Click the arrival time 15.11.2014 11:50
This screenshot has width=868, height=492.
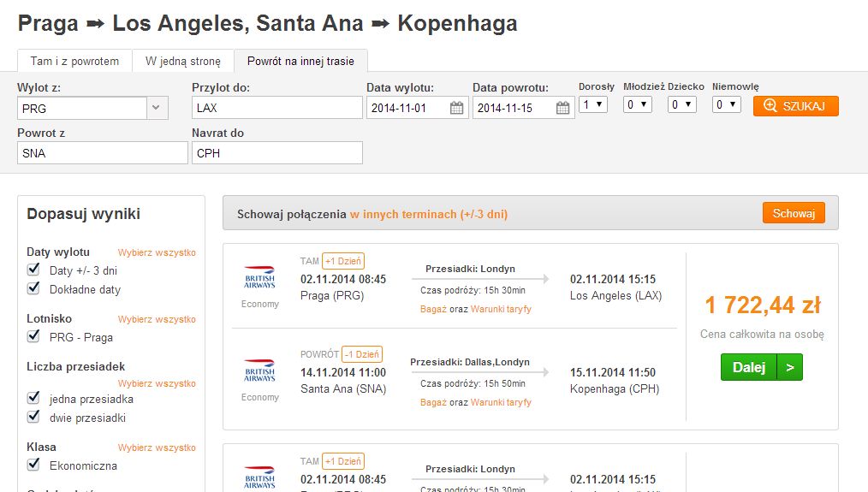point(613,372)
